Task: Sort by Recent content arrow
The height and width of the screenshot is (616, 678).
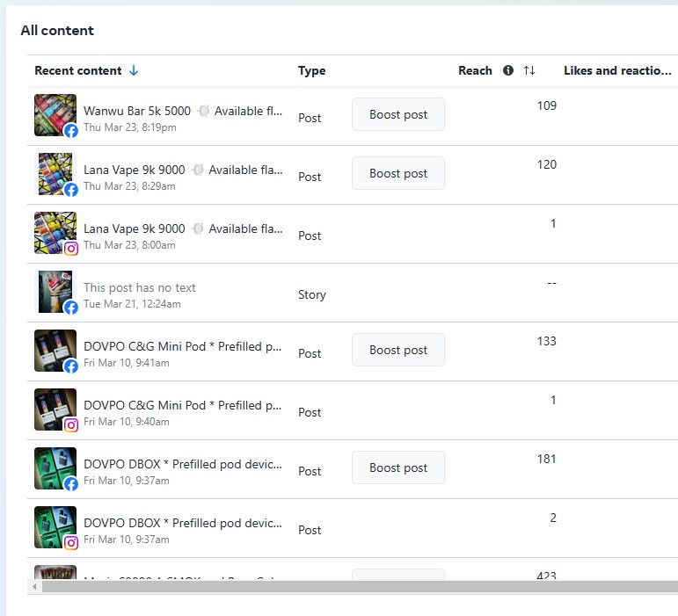Action: [x=134, y=70]
